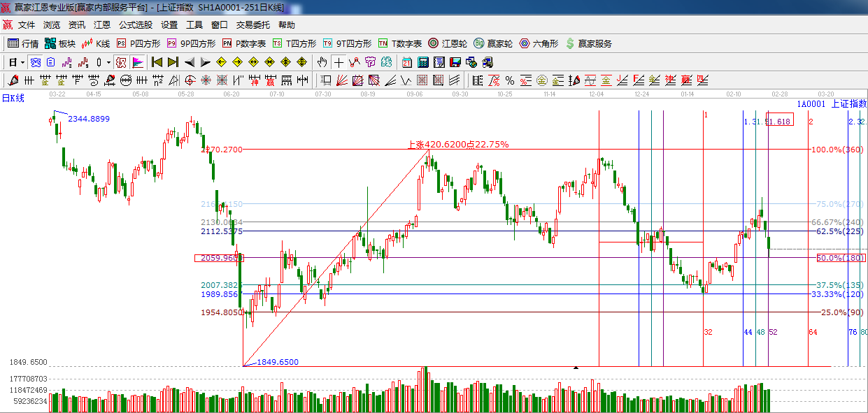Toggle the crosshair cursor button

(339, 62)
